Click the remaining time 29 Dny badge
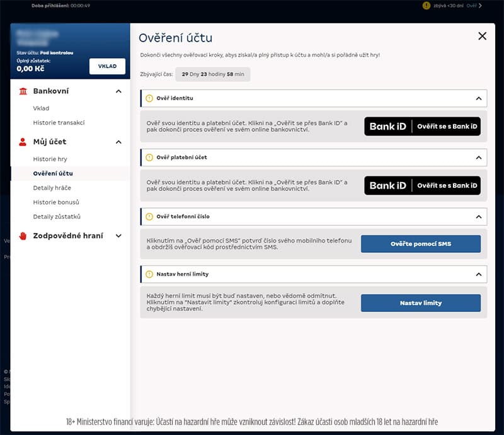The width and height of the screenshot is (504, 435). coord(213,74)
